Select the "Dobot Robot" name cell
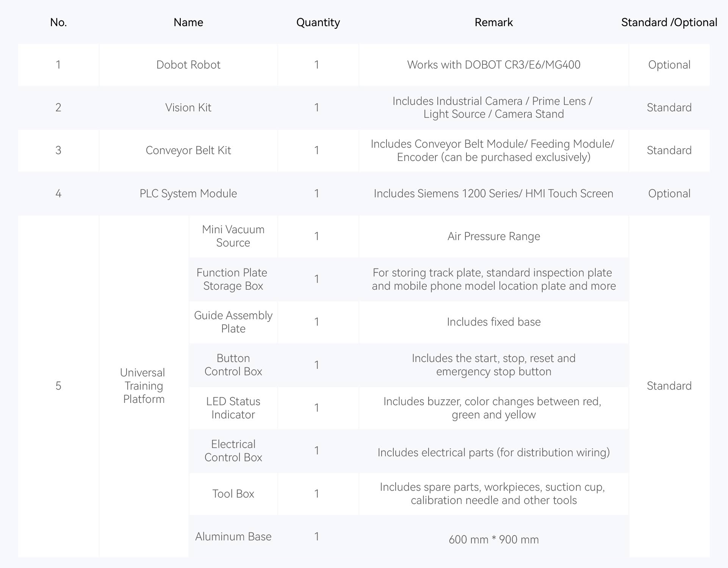 188,65
